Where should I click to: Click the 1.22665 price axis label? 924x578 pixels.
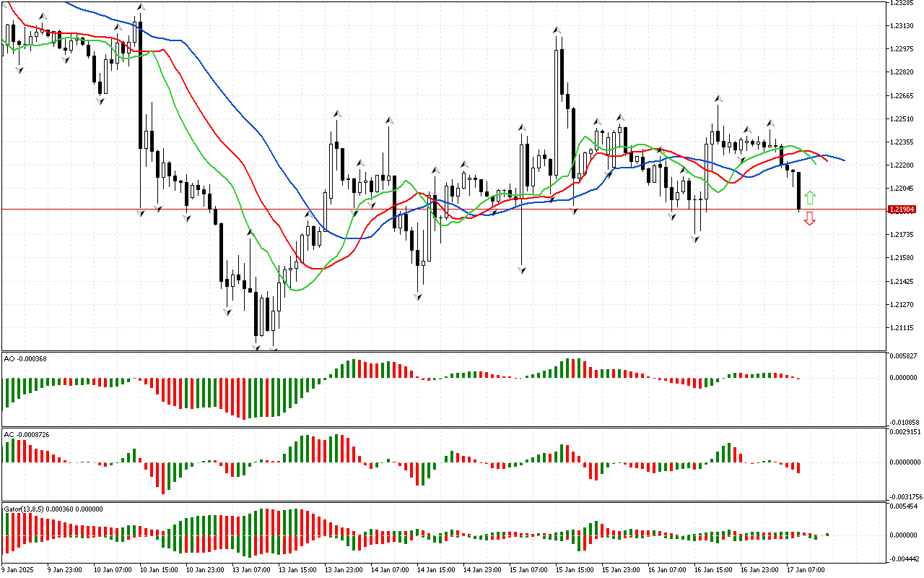(901, 95)
